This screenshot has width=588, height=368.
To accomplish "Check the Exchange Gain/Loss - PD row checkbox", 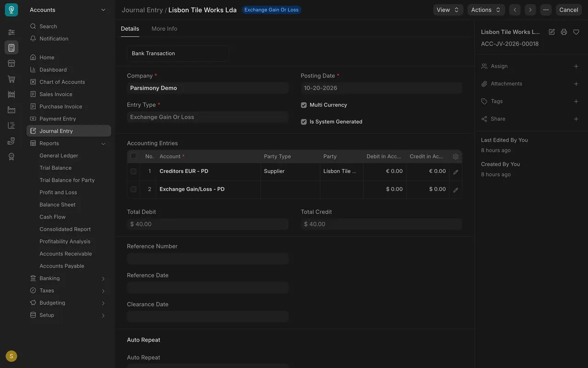I will [x=134, y=189].
